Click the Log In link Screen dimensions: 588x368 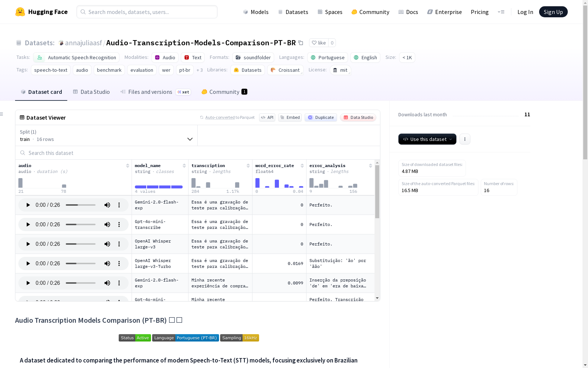click(525, 12)
